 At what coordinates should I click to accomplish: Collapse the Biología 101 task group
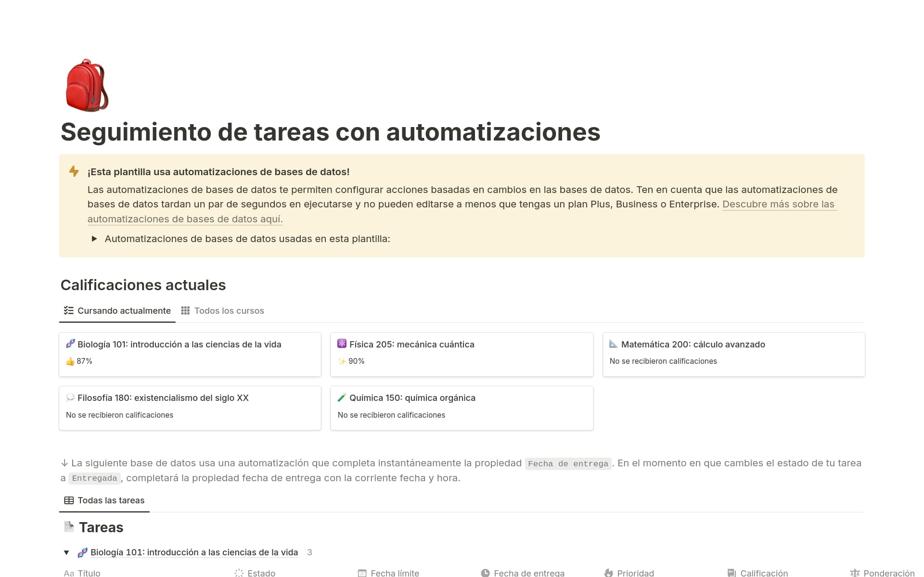[x=67, y=552]
